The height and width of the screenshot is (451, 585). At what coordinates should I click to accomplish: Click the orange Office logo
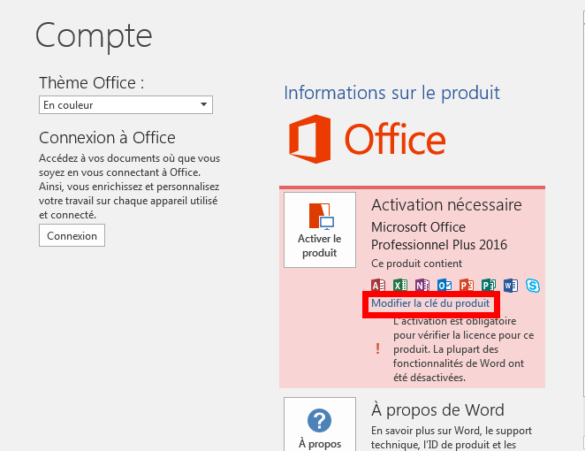tap(367, 139)
